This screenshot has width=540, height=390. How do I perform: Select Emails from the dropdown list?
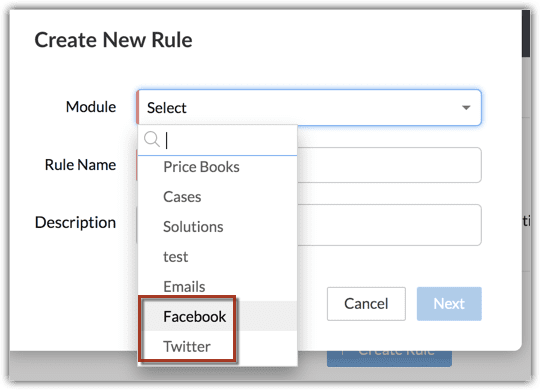tap(217, 287)
